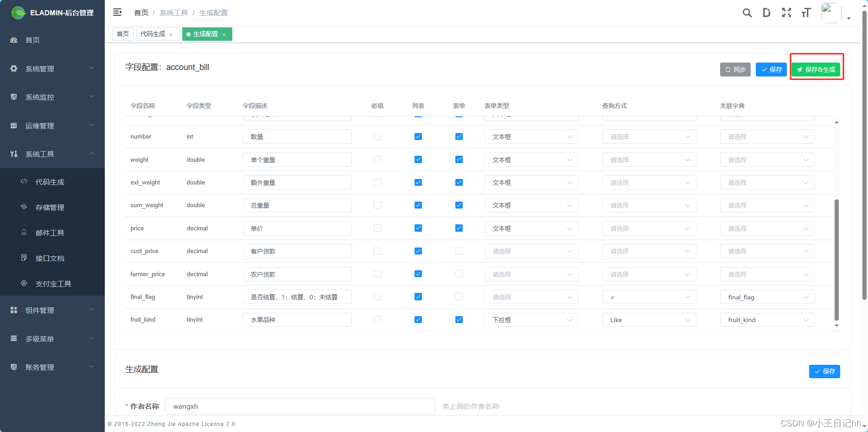Click the 账务管理 sidebar icon
This screenshot has height=432, width=868.
pos(14,367)
